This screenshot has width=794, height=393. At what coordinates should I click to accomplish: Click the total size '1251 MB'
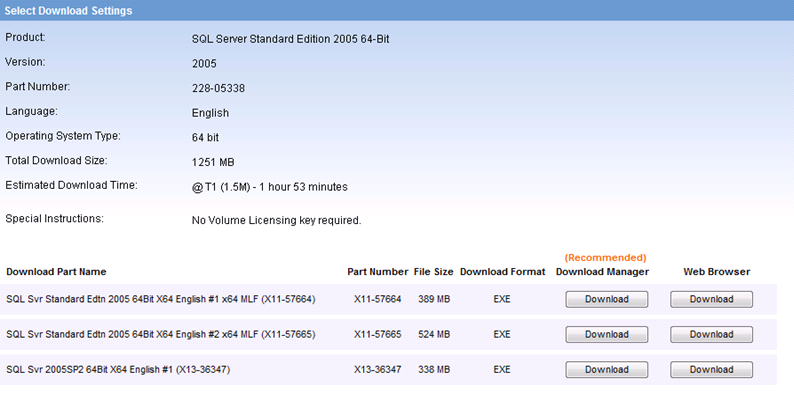tap(213, 163)
